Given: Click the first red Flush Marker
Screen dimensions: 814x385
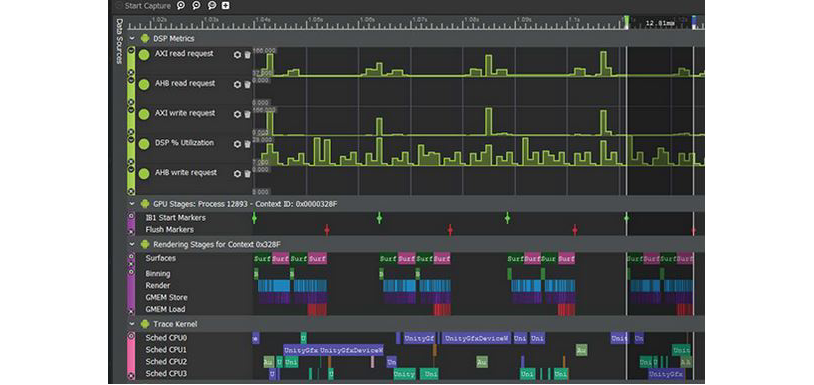Looking at the screenshot, I should pos(327,230).
